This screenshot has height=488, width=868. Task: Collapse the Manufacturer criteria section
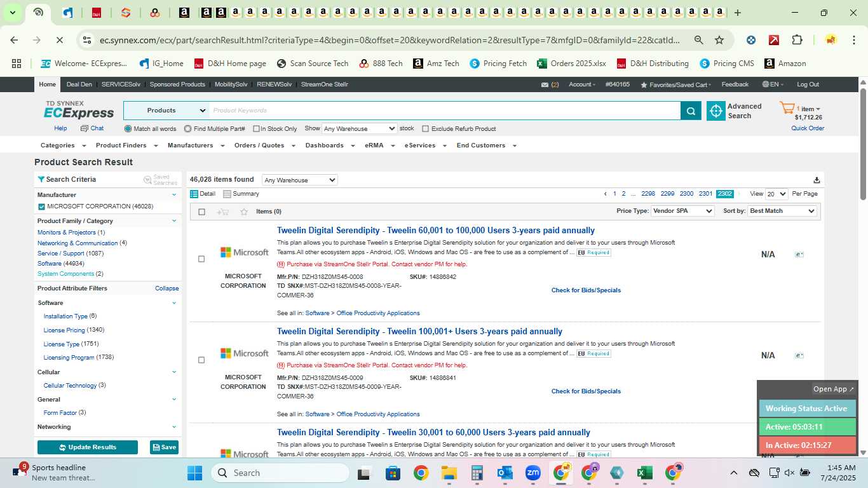point(174,195)
